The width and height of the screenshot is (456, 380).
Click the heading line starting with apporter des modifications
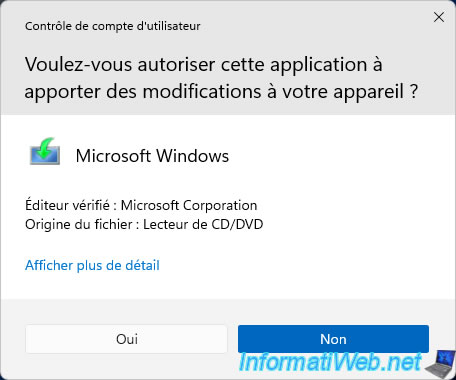pyautogui.click(x=221, y=91)
